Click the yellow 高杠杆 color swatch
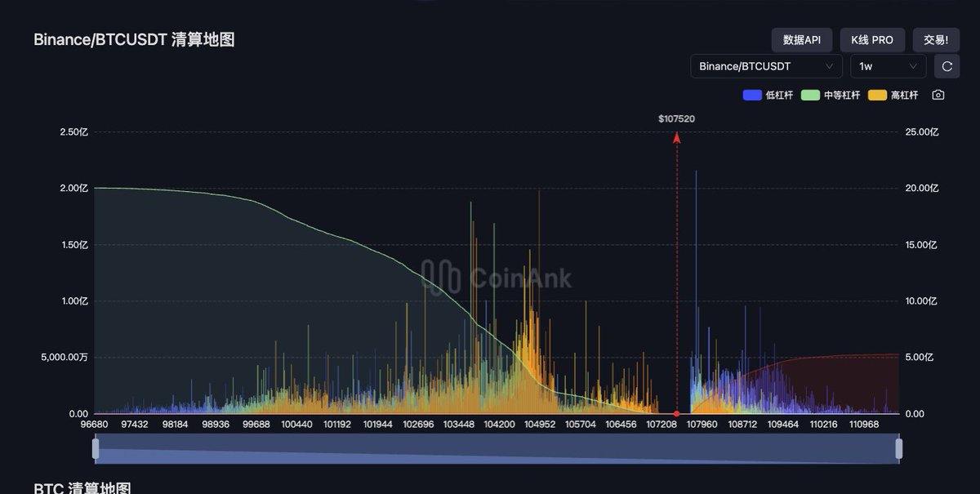 pyautogui.click(x=877, y=95)
